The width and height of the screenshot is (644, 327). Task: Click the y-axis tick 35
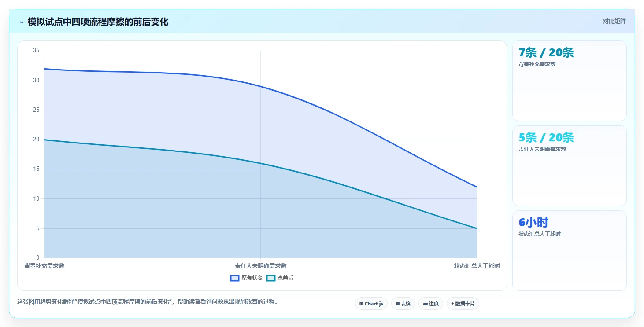tap(36, 51)
